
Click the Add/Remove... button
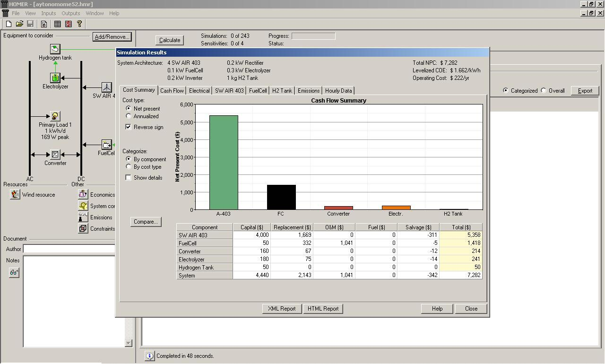tap(112, 36)
